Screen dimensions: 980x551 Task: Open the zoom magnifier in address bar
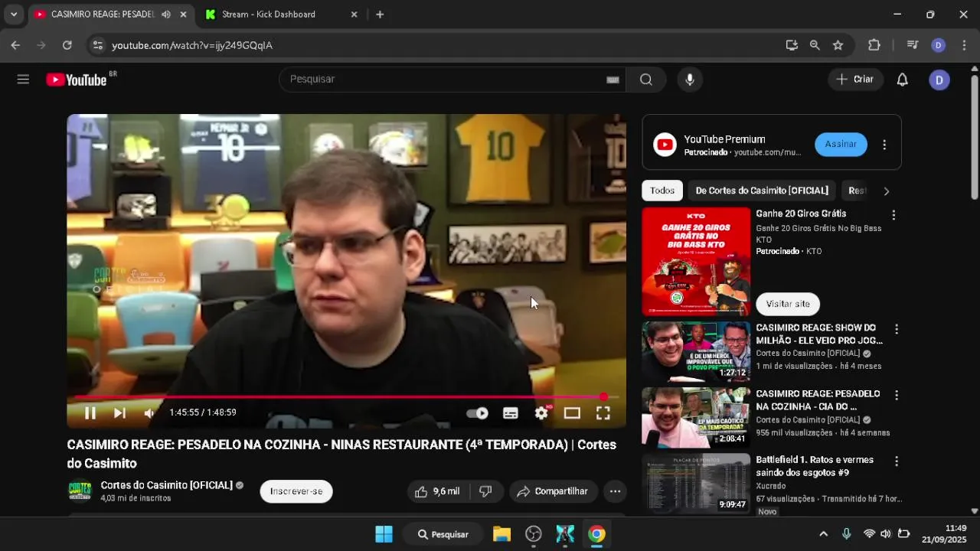815,45
